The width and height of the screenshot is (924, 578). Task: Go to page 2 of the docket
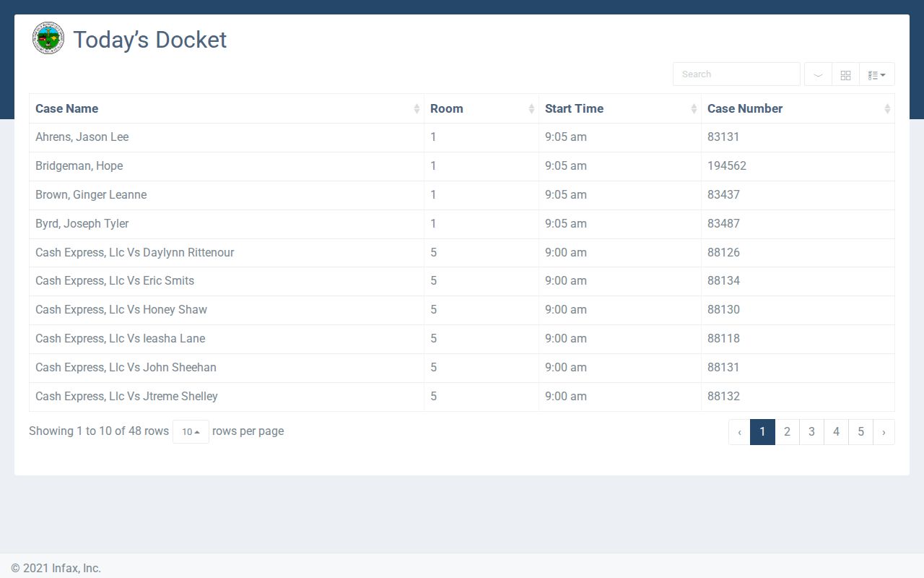pos(787,432)
